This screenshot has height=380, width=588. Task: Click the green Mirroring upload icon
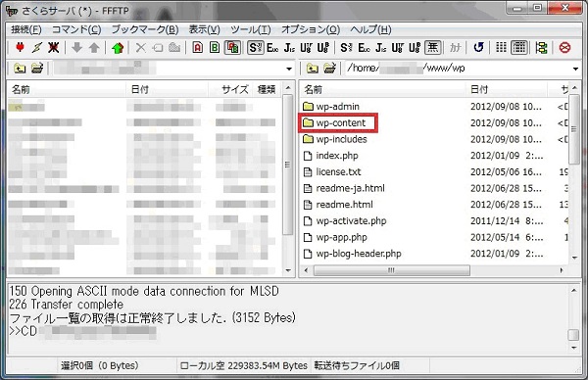point(118,48)
